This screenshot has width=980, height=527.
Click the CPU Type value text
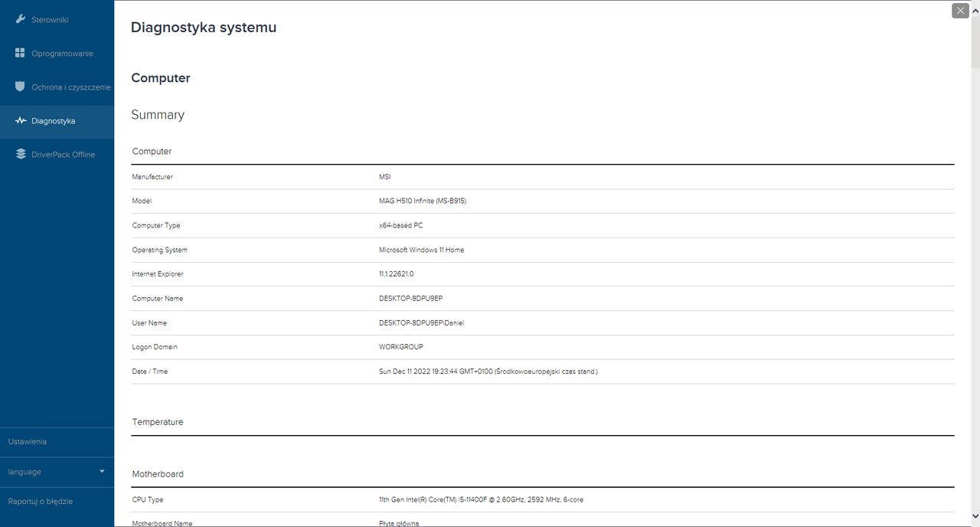pyautogui.click(x=481, y=500)
